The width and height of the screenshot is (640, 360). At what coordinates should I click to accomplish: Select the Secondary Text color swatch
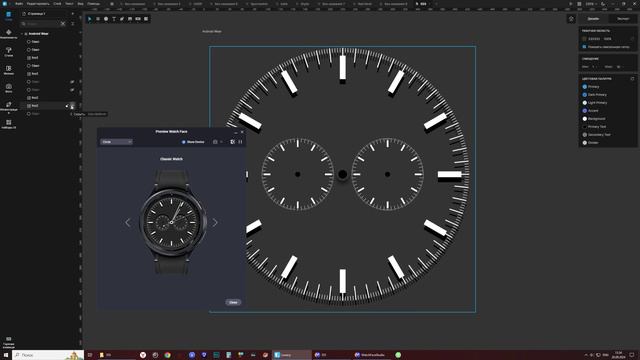coord(584,135)
